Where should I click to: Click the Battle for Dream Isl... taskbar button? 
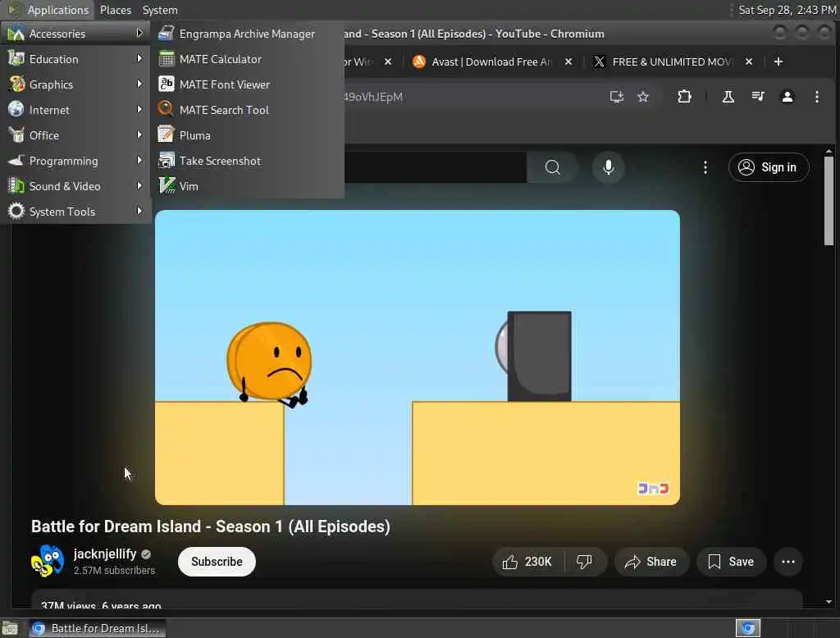point(96,628)
